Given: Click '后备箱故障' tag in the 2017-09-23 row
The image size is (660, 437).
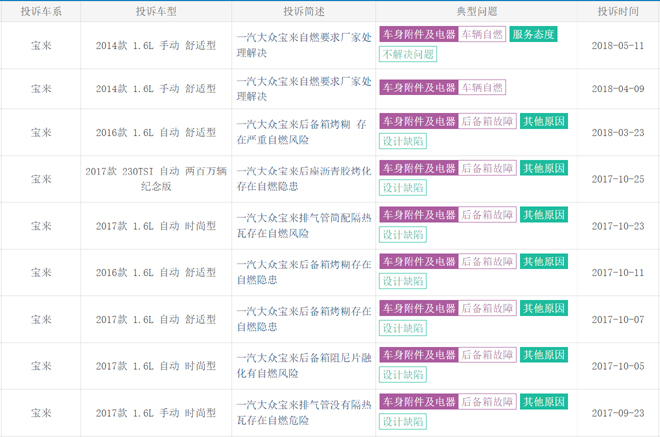Looking at the screenshot, I should point(487,402).
